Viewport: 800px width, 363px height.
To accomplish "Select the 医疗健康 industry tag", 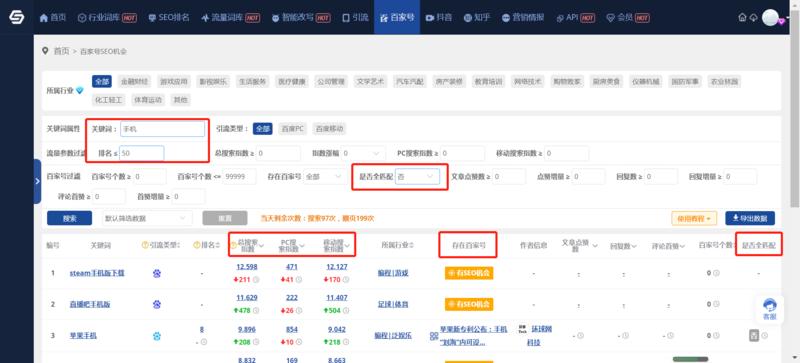I will 291,81.
